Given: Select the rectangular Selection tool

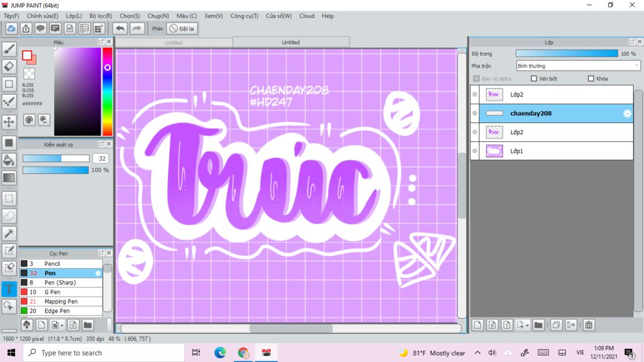Looking at the screenshot, I should click(x=9, y=199).
